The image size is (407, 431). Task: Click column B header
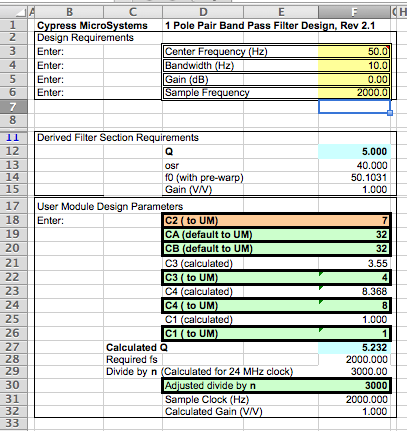pos(69,13)
